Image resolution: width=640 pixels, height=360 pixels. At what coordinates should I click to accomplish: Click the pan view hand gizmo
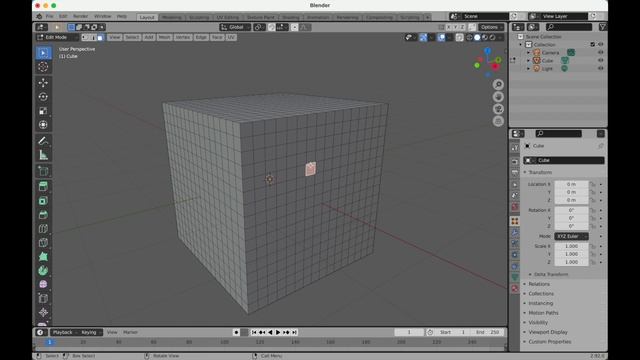click(x=498, y=97)
